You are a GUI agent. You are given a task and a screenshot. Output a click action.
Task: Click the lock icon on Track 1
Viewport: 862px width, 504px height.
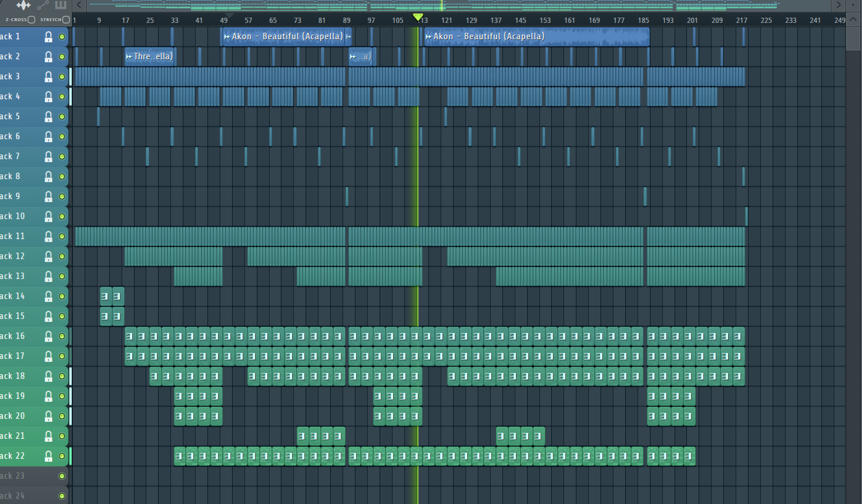48,37
